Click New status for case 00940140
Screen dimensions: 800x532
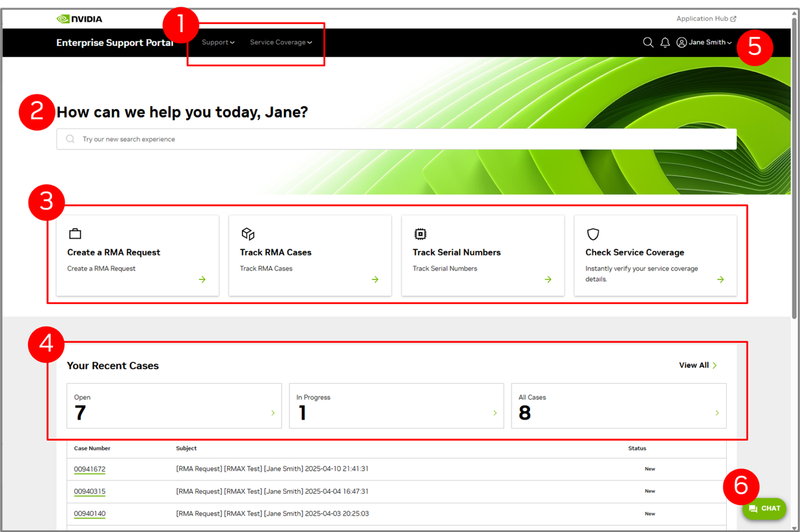point(650,514)
